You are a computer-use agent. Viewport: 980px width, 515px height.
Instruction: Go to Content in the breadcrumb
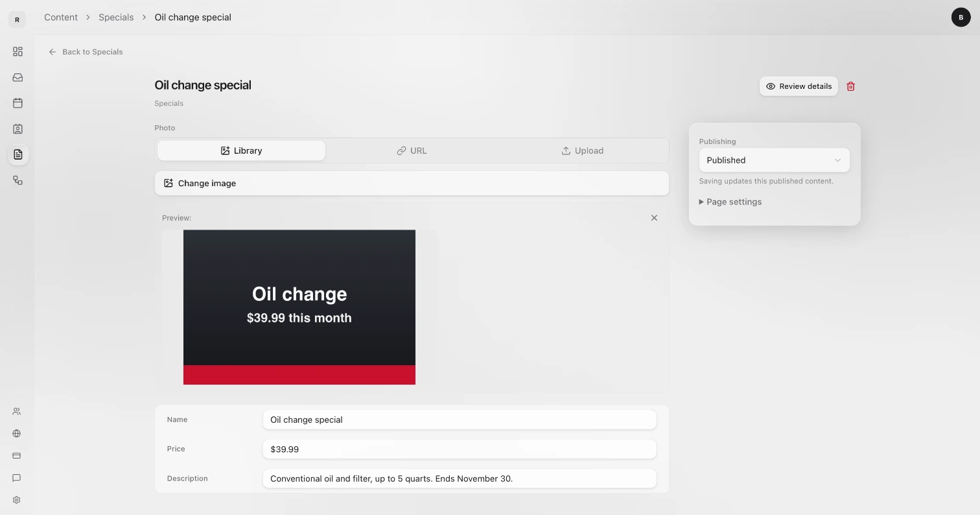tap(61, 18)
